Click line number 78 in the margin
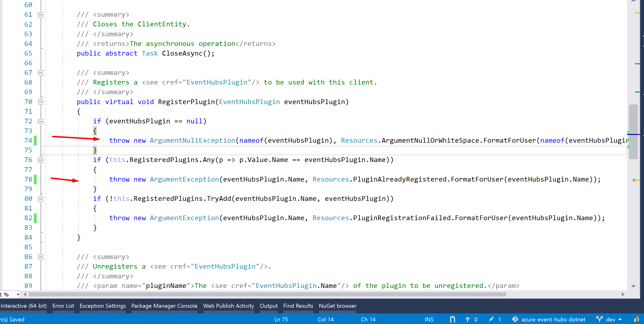This screenshot has width=644, height=324. point(28,179)
